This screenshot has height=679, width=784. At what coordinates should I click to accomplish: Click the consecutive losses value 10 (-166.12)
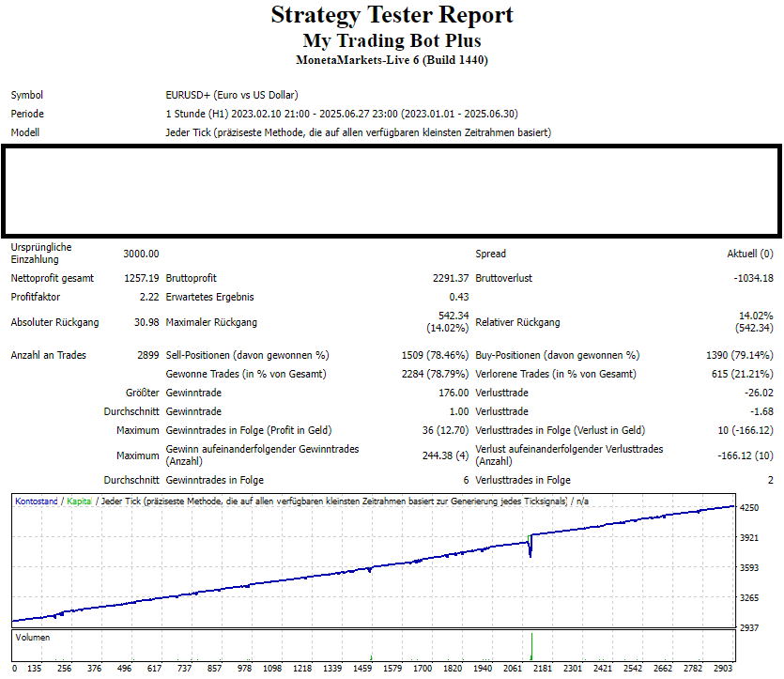(x=746, y=430)
